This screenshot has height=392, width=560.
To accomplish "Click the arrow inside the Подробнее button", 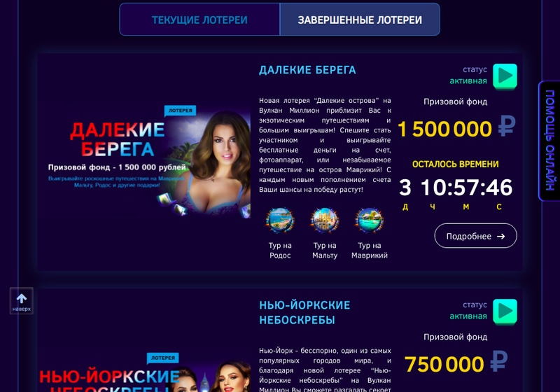I will [501, 237].
